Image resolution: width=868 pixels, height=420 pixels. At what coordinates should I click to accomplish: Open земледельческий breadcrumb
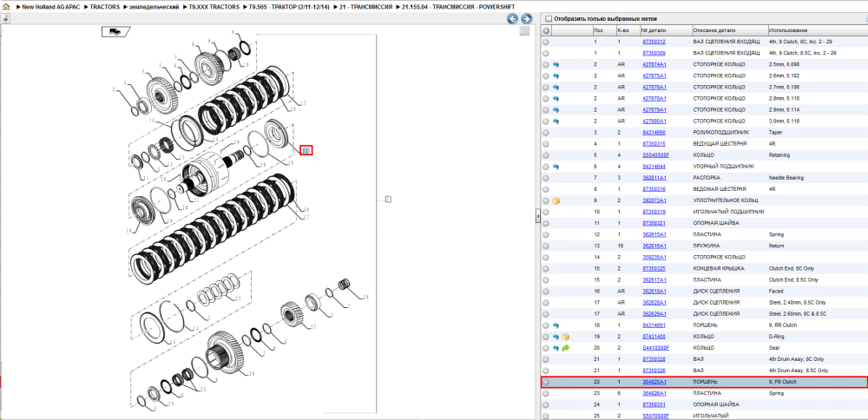click(155, 6)
